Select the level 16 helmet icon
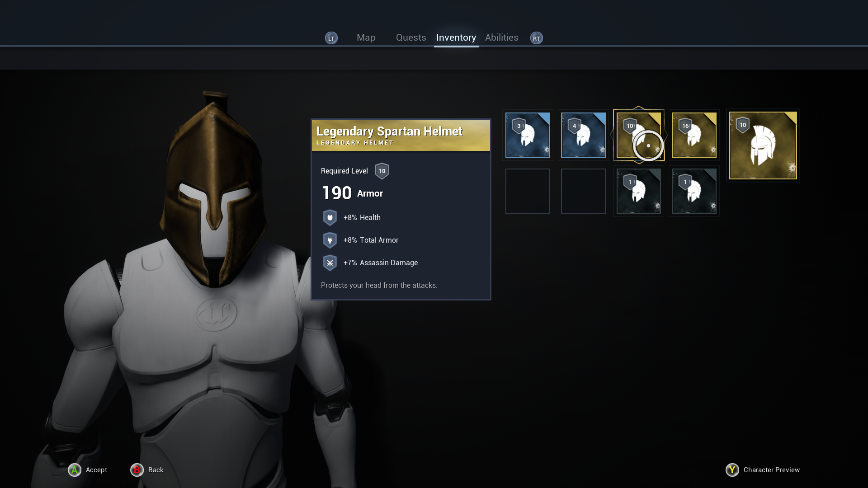The height and width of the screenshot is (488, 868). coord(693,135)
